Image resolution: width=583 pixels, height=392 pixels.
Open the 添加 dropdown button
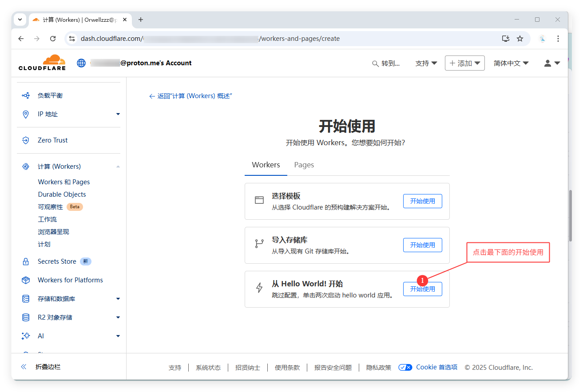[x=464, y=63]
